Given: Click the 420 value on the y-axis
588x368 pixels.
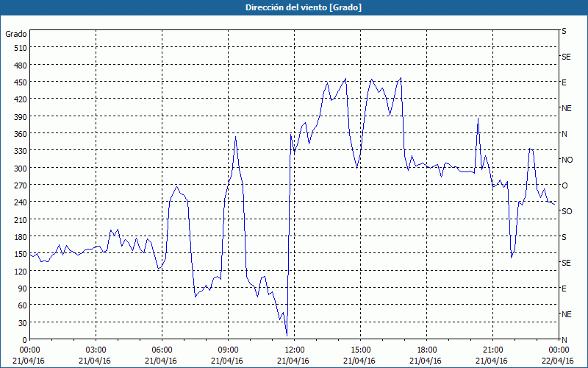Looking at the screenshot, I should (x=21, y=99).
